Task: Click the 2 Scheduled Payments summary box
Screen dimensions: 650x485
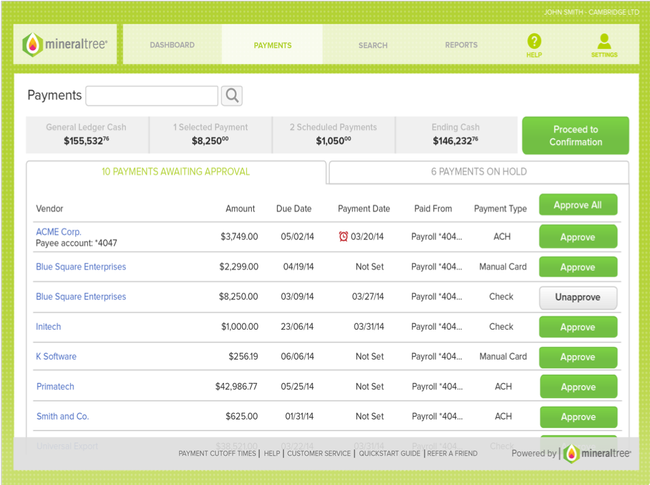Action: pos(333,135)
